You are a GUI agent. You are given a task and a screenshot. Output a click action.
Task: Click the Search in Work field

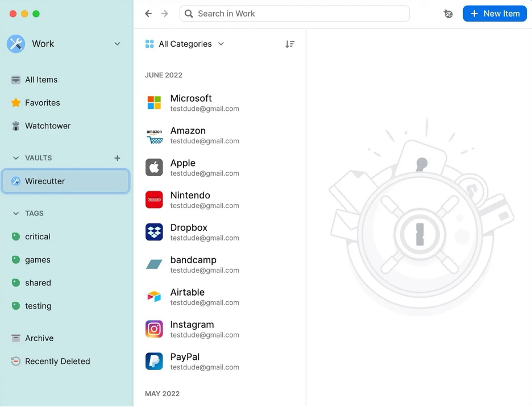click(294, 13)
